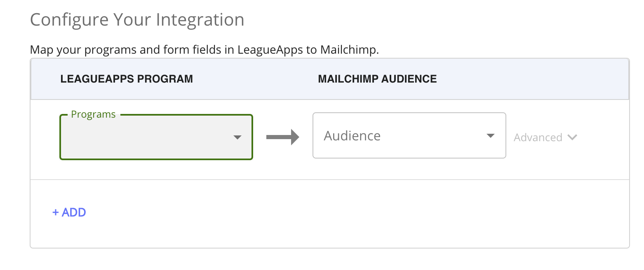Add a new program mapping row
Viewport: 644px width, 270px height.
pos(69,212)
